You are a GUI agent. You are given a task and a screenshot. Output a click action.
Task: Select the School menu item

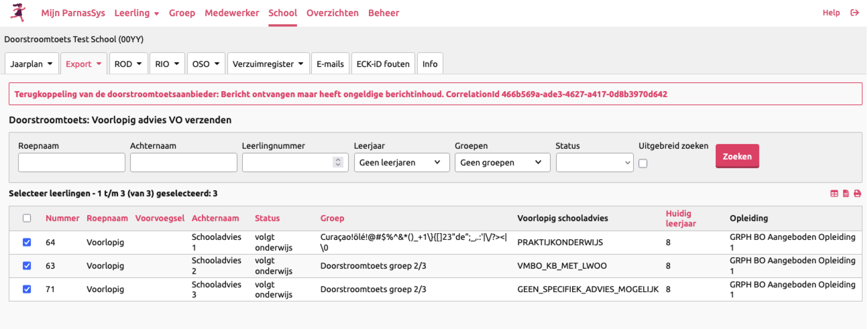point(283,13)
